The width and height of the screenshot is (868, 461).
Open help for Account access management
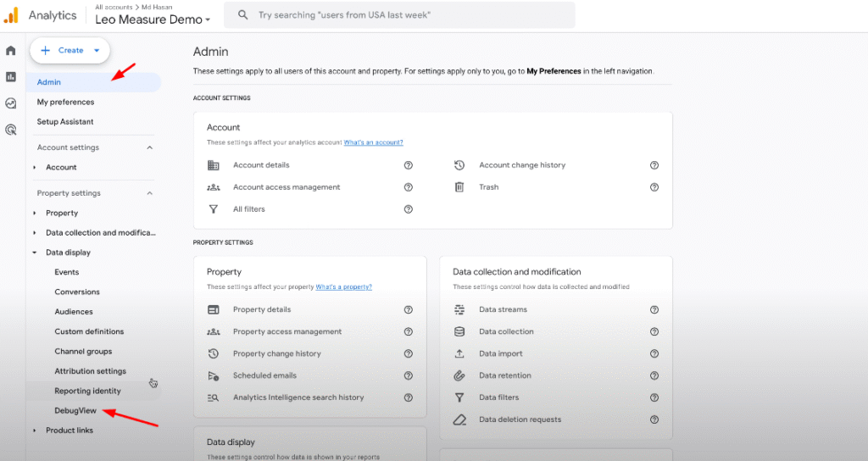(x=408, y=187)
